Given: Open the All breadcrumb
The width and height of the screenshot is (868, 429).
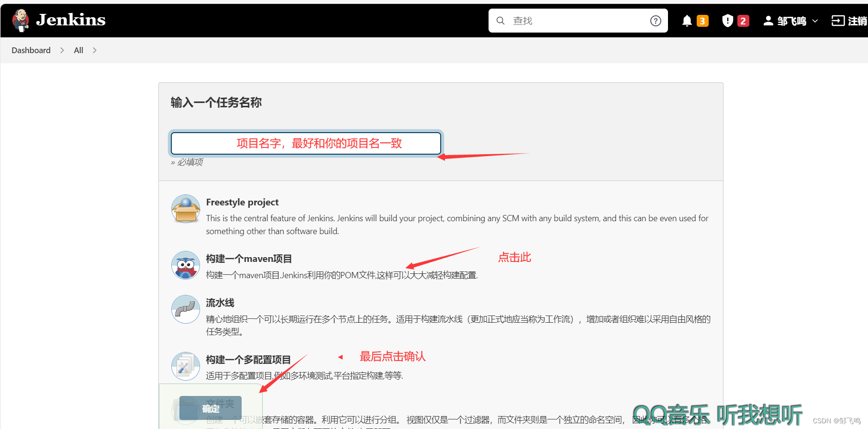Looking at the screenshot, I should 78,50.
